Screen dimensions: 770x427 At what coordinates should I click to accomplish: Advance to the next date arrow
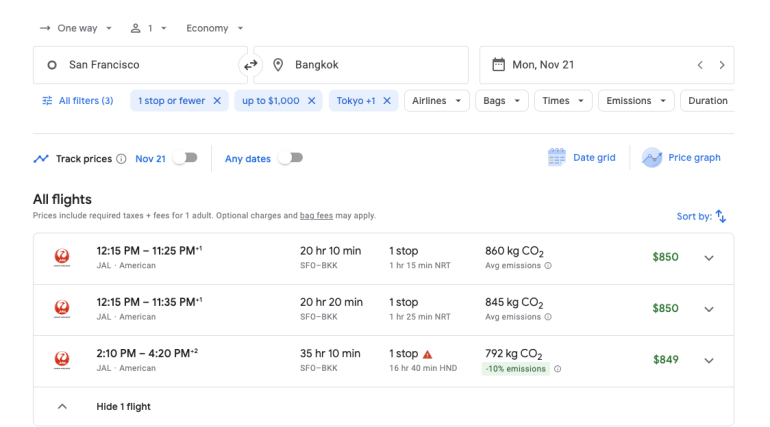click(x=722, y=65)
